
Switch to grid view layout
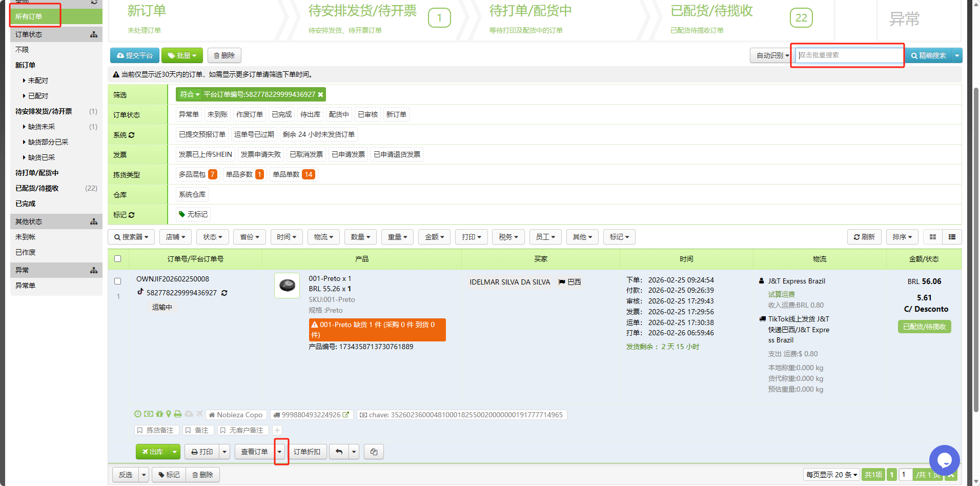pyautogui.click(x=933, y=237)
